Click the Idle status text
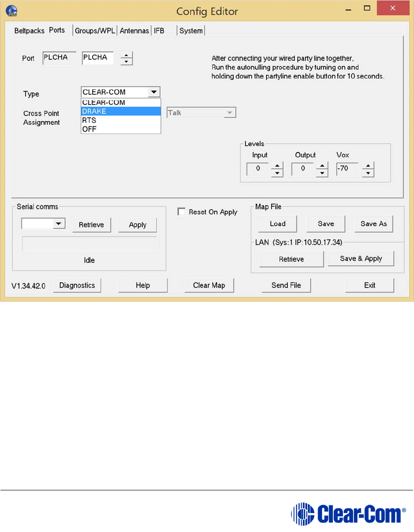The width and height of the screenshot is (414, 532). click(x=89, y=260)
